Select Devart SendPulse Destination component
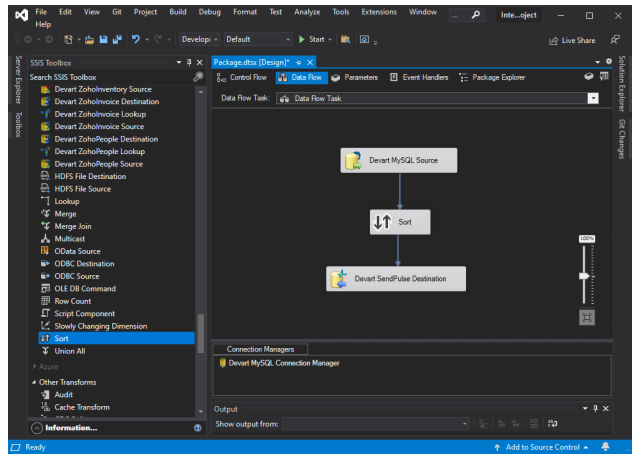Image resolution: width=640 pixels, height=462 pixels. (x=396, y=279)
